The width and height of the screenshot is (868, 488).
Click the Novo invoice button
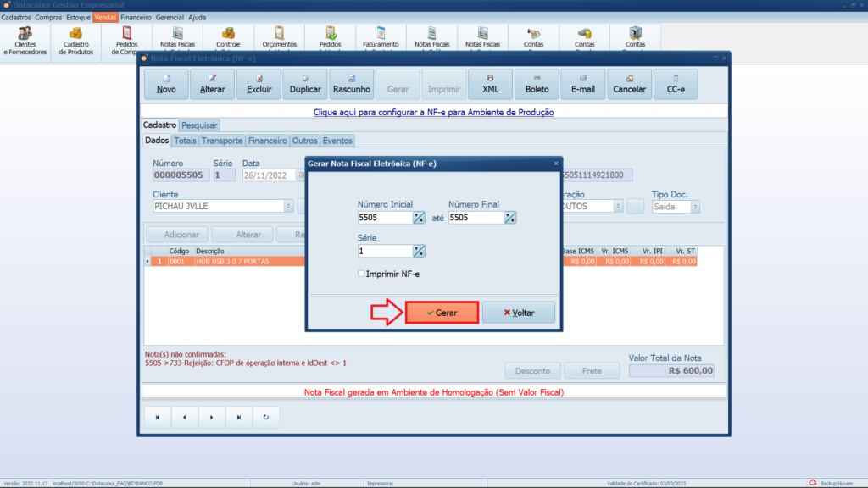pyautogui.click(x=167, y=84)
